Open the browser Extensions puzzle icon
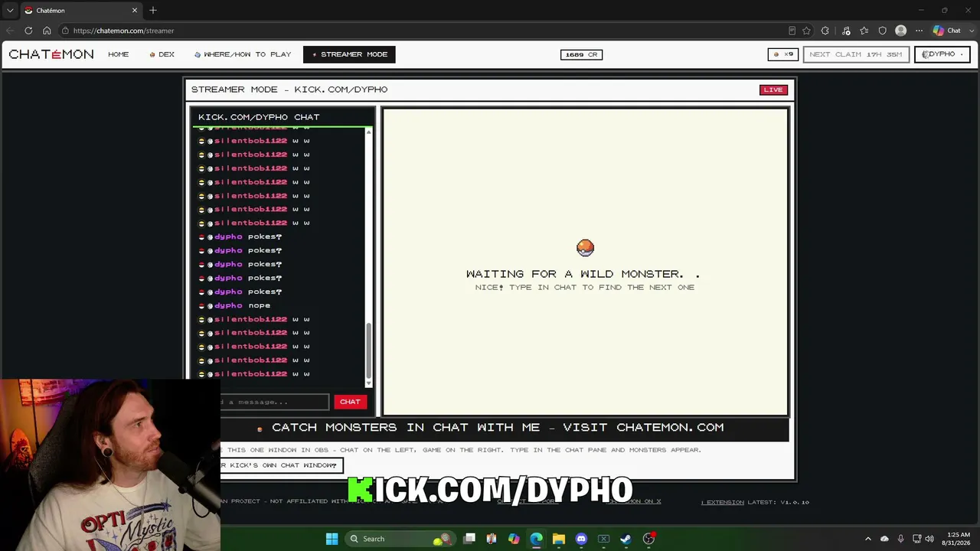980x551 pixels. click(x=825, y=31)
